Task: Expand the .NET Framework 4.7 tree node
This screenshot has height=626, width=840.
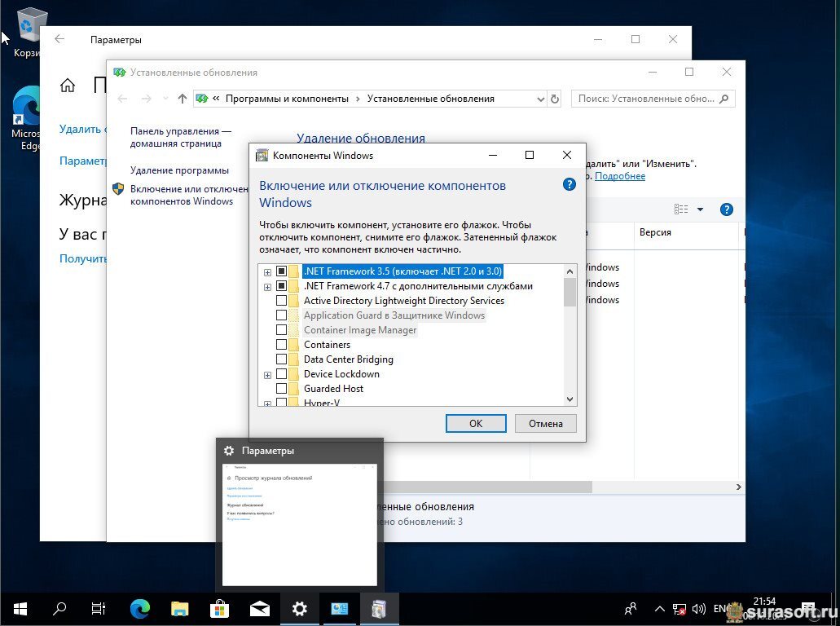Action: pos(267,287)
